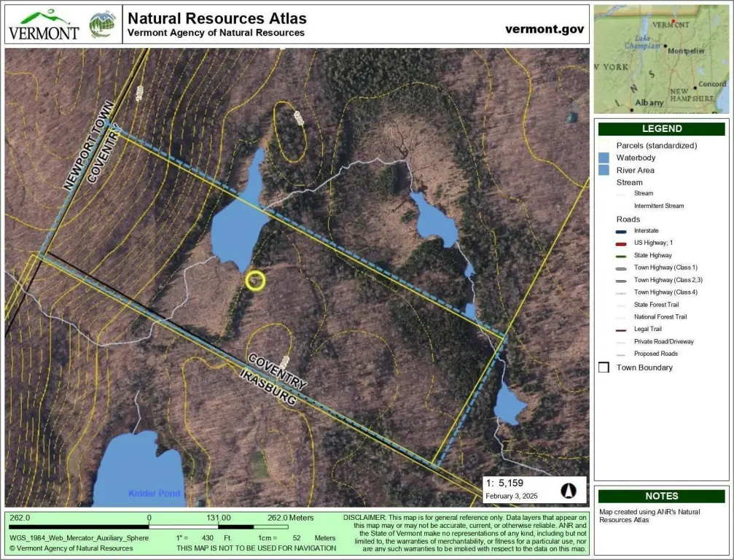
Task: Select the LEGEND header bar
Action: pos(661,129)
